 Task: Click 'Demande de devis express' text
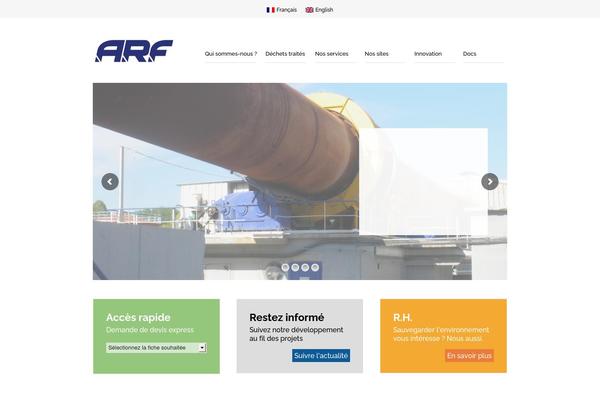coord(150,330)
